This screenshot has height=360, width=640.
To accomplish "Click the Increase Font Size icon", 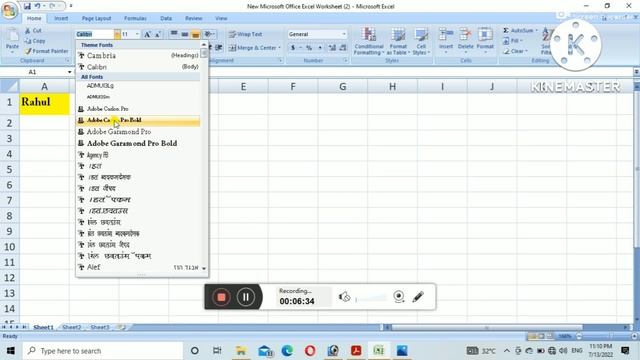I will (x=147, y=34).
